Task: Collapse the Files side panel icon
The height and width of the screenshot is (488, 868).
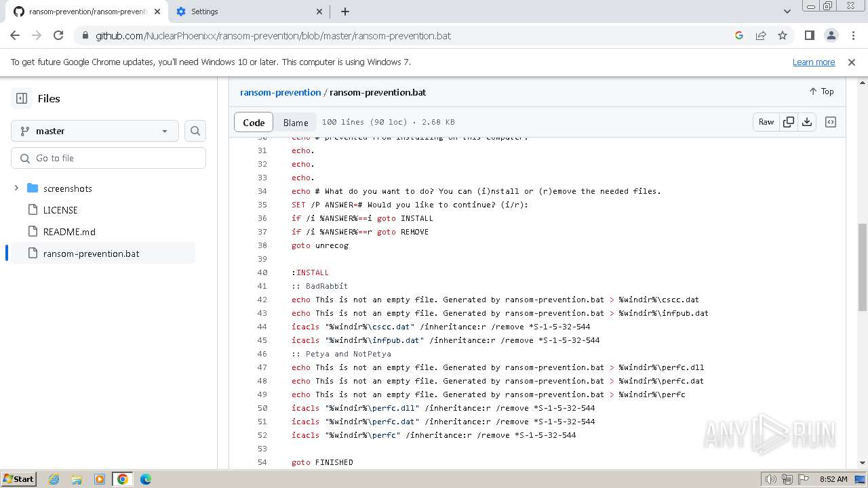Action: tap(22, 98)
